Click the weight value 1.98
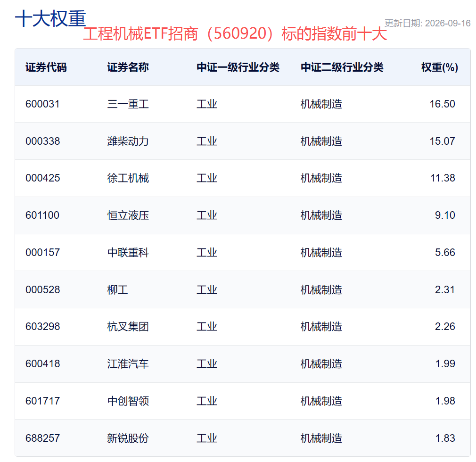476x462 pixels. pyautogui.click(x=445, y=401)
